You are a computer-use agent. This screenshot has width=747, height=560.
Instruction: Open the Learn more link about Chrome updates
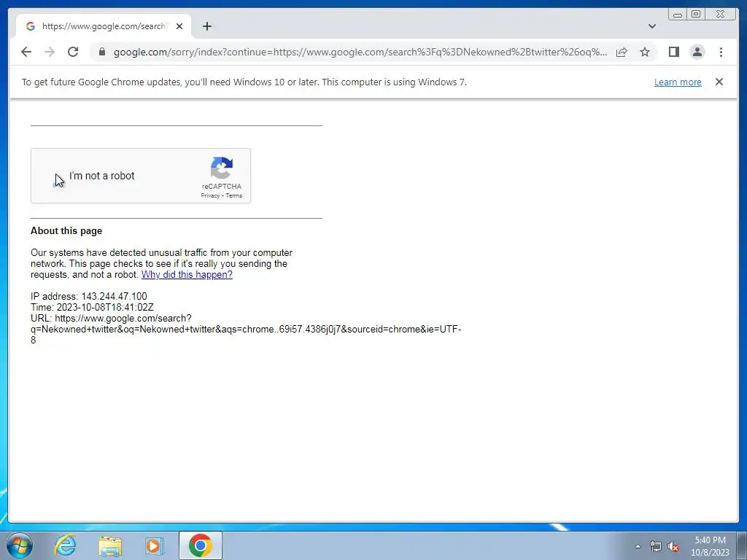point(678,82)
